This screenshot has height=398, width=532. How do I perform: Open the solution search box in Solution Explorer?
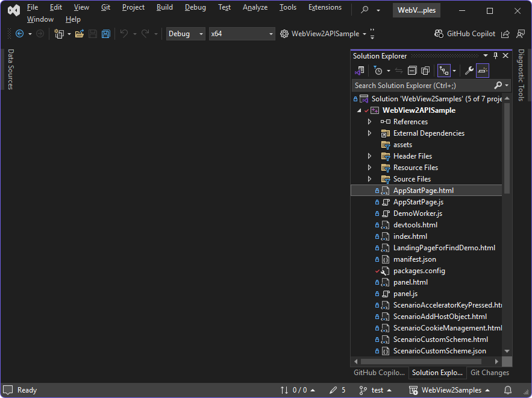point(422,85)
